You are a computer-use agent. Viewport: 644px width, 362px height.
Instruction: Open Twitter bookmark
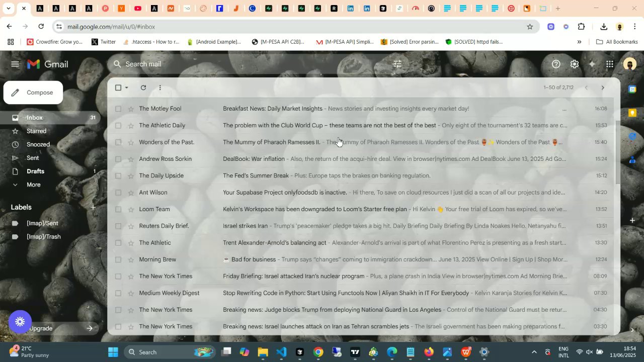tap(103, 42)
